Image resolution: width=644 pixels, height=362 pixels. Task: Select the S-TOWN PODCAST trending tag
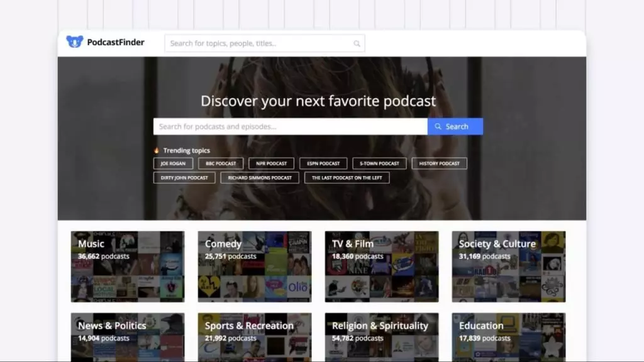click(x=379, y=163)
